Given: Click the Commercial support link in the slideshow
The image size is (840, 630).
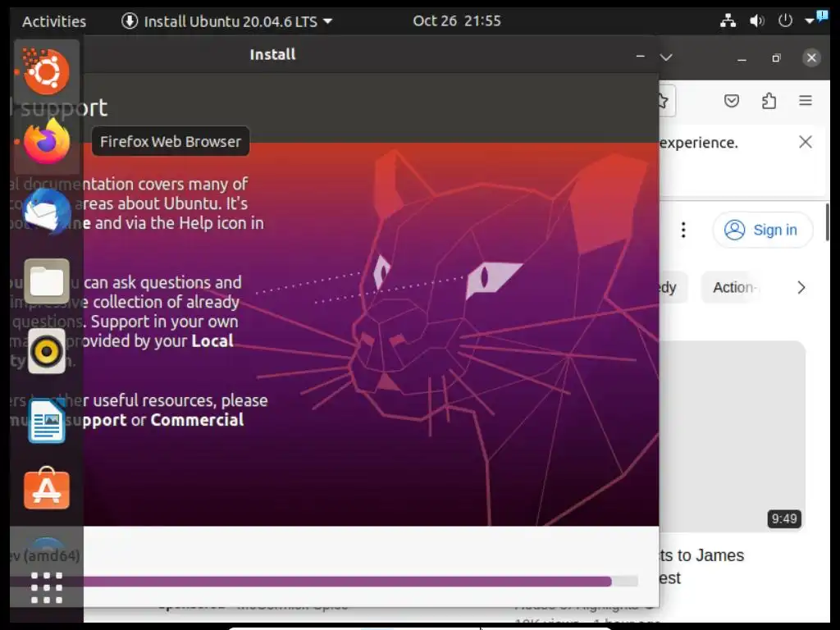Looking at the screenshot, I should (x=197, y=420).
